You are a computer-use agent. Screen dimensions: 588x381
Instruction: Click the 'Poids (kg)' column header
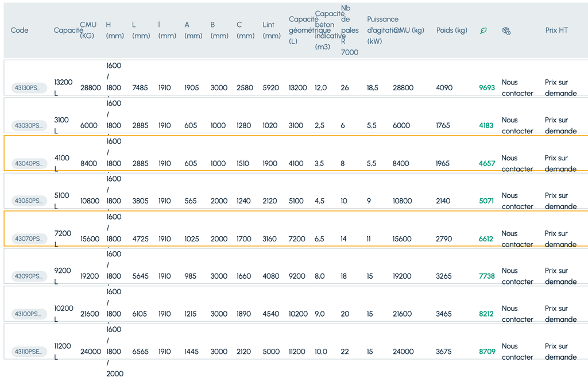(x=451, y=30)
